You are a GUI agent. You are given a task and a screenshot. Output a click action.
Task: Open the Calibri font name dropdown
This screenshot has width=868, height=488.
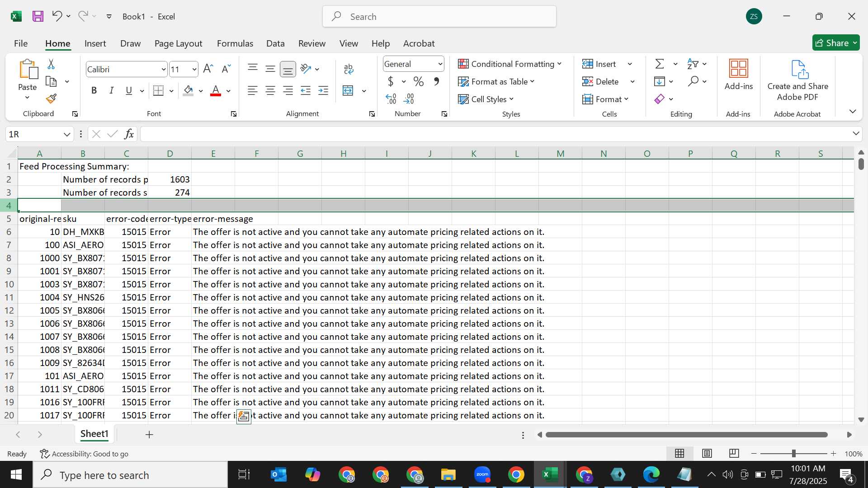(164, 69)
